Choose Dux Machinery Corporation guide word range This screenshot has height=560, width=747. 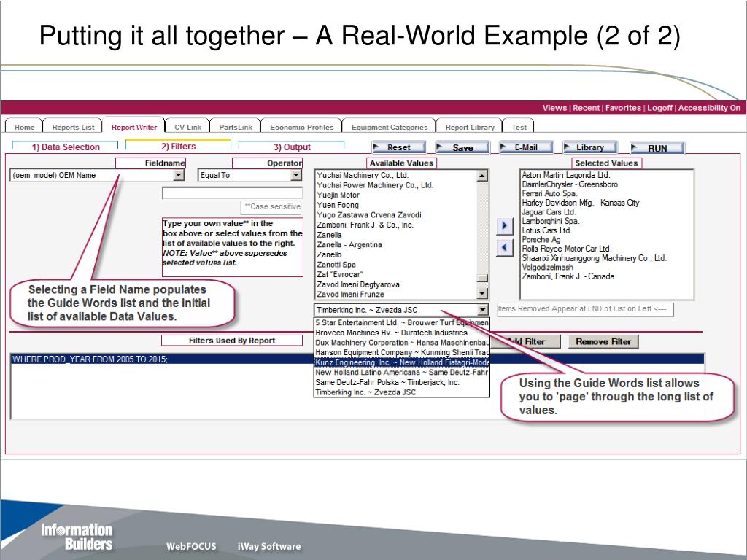402,343
